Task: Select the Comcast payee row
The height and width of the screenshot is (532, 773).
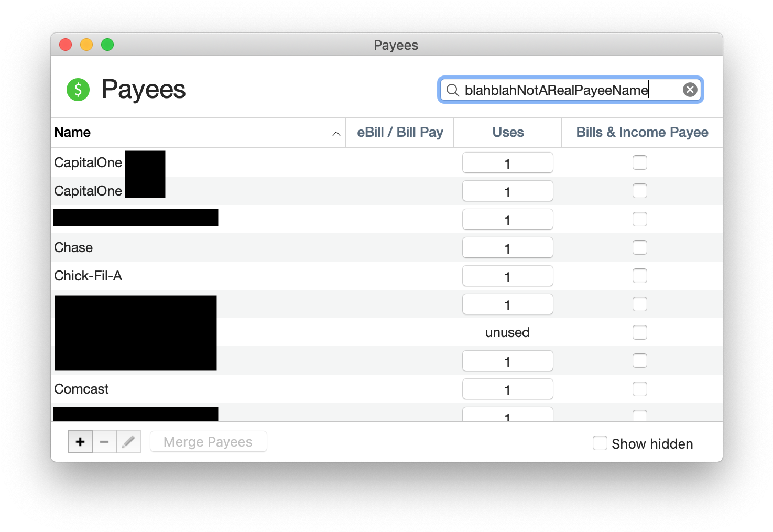Action: (x=387, y=389)
